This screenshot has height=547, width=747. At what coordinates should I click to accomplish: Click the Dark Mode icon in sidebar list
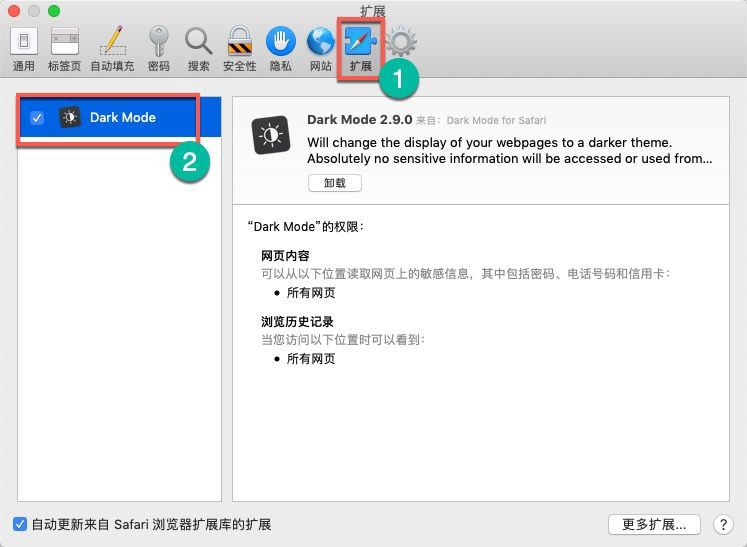pos(70,117)
